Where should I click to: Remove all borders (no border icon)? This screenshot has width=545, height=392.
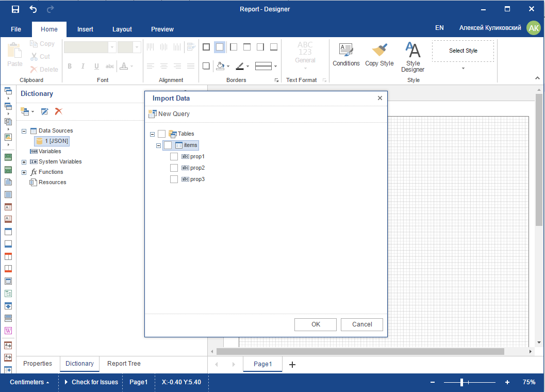[220, 47]
